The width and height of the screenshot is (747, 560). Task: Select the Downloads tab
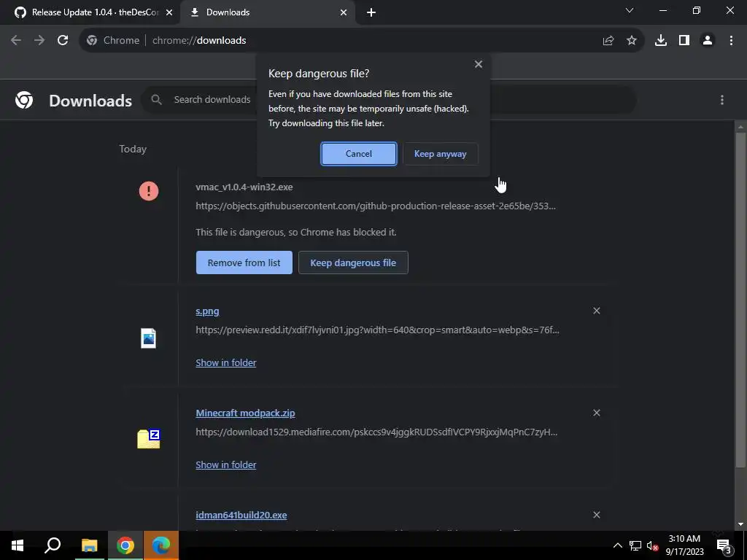228,12
